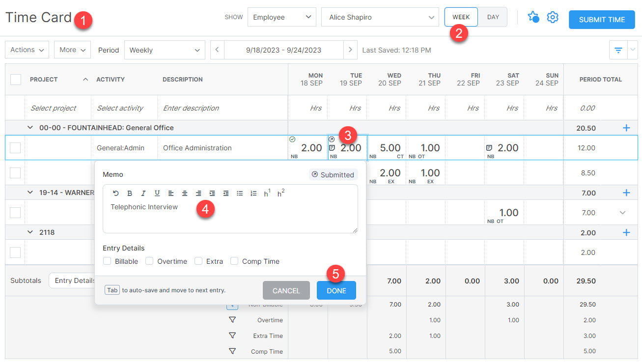Screen dimensions: 642x364
Task: Open Time Card settings via the gear icon
Action: [x=552, y=17]
